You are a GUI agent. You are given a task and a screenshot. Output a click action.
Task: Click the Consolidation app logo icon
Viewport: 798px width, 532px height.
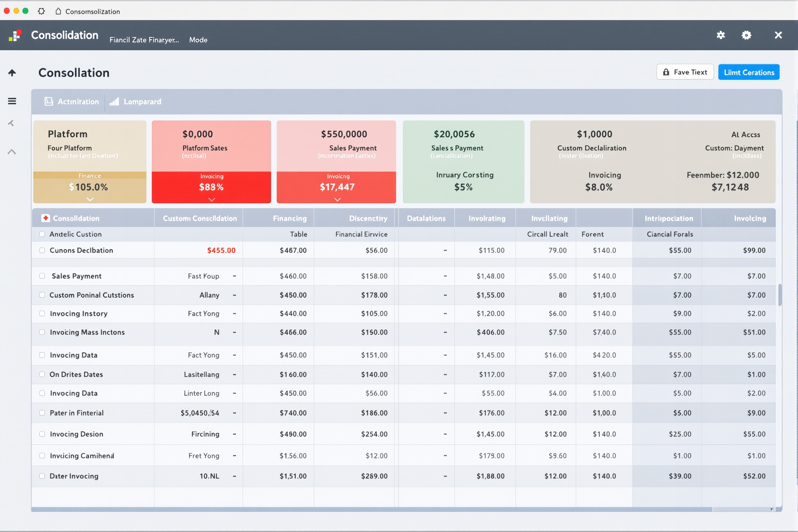pos(15,35)
